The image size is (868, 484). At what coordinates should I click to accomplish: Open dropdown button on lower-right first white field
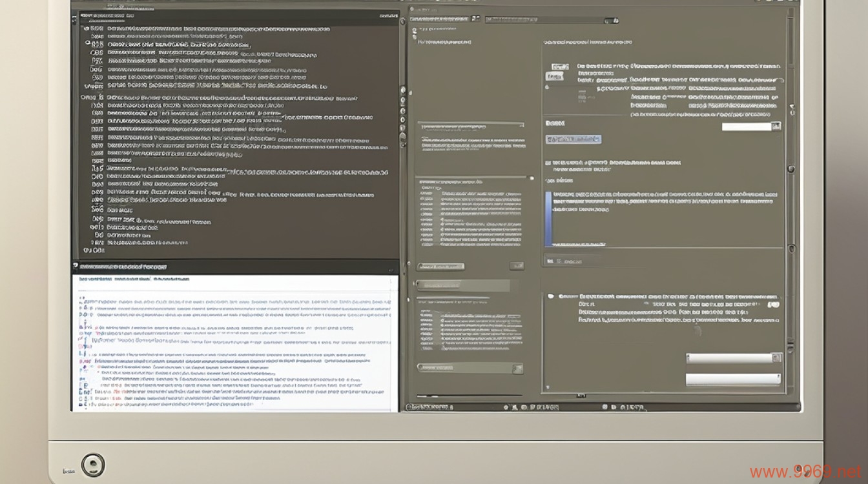click(777, 358)
